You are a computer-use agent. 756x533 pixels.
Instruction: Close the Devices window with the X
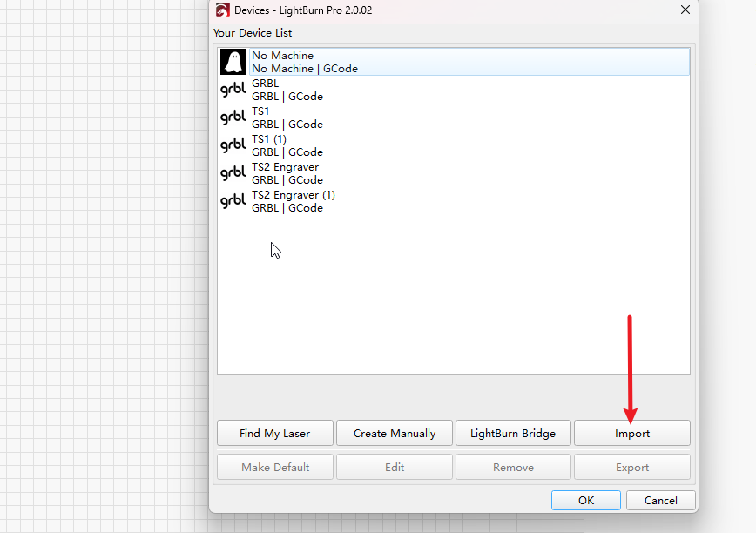pos(685,10)
